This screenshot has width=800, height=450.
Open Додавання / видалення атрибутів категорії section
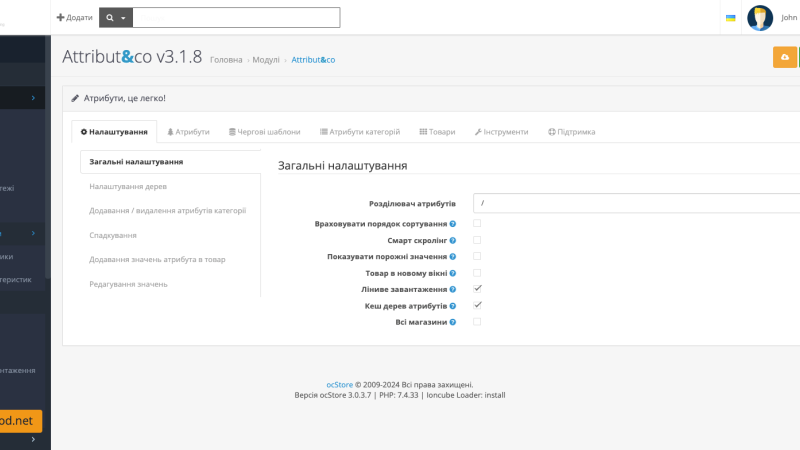point(170,210)
